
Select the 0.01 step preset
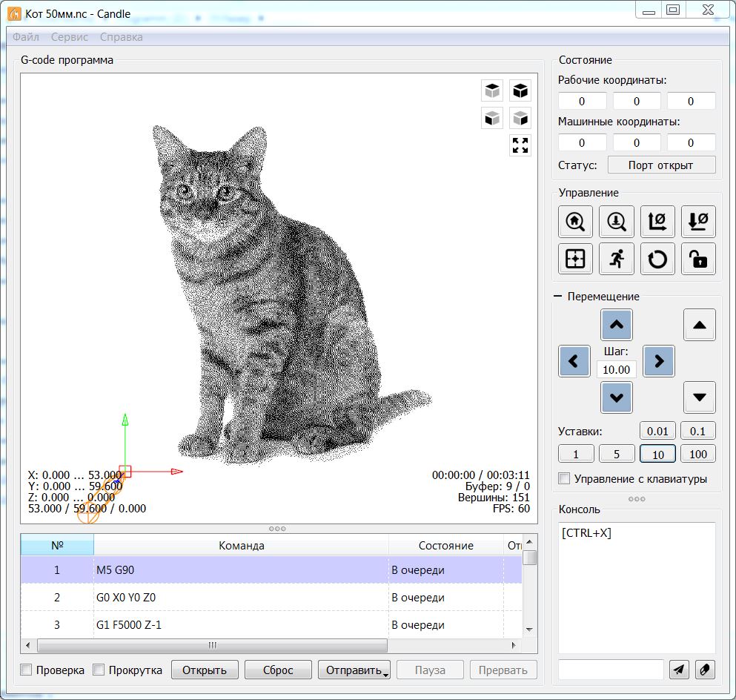pos(657,431)
